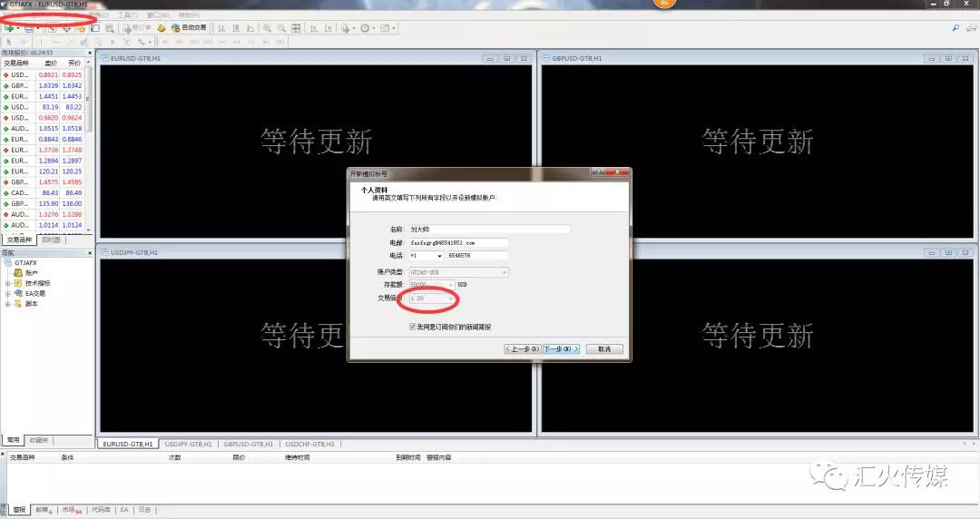Select 账户 item in navigator tree
Viewport: 980px width, 519px height.
point(32,273)
